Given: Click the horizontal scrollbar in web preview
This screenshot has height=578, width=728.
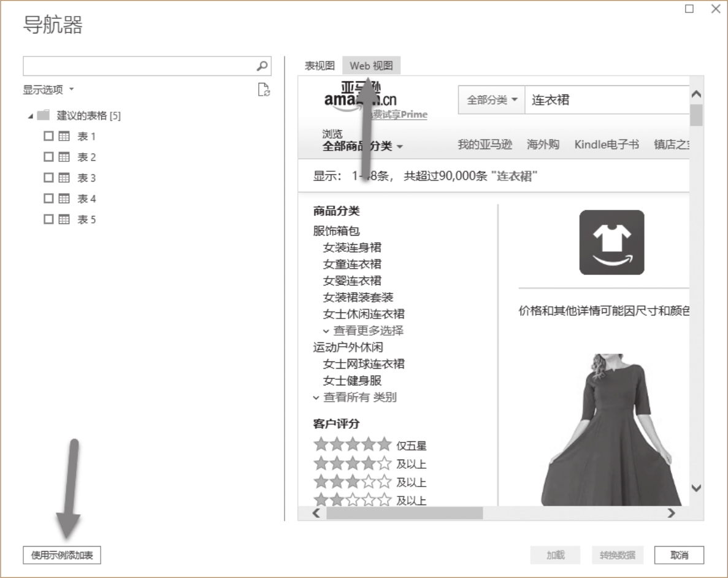Looking at the screenshot, I should (405, 513).
